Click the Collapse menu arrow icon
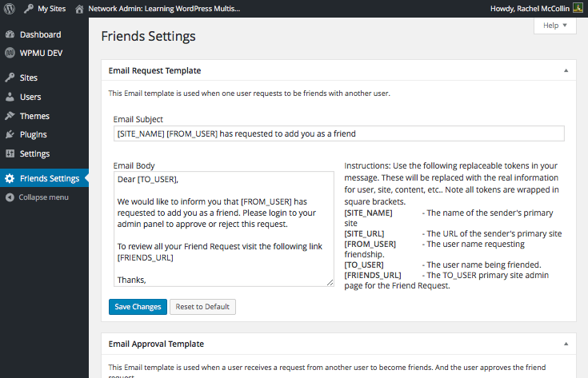This screenshot has height=378, width=588. point(10,197)
